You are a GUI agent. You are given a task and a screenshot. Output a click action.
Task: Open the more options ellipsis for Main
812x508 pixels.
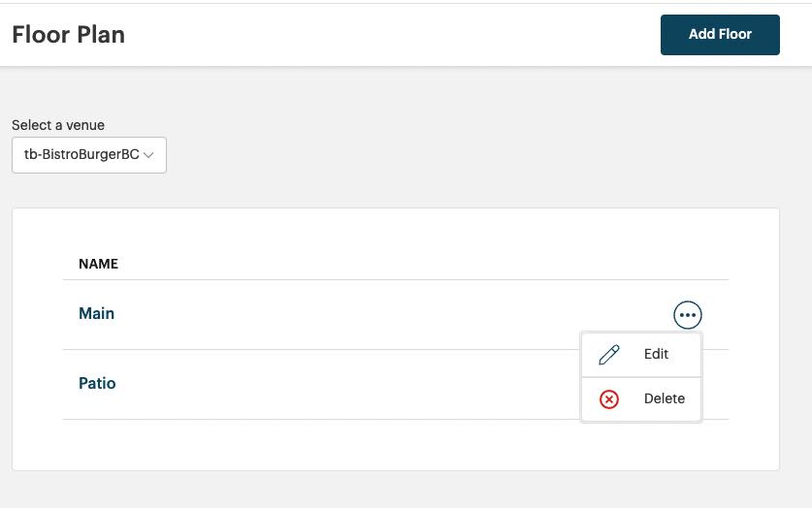(687, 315)
